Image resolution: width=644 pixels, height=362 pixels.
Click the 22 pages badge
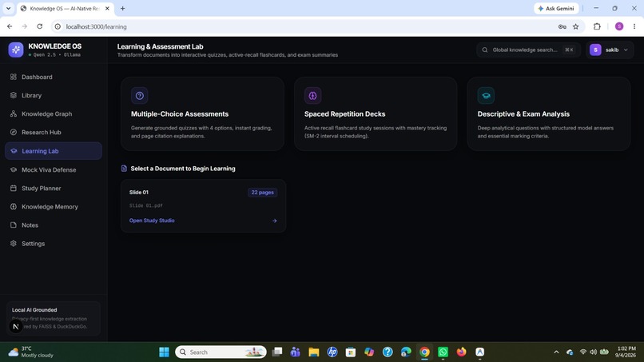pos(262,193)
